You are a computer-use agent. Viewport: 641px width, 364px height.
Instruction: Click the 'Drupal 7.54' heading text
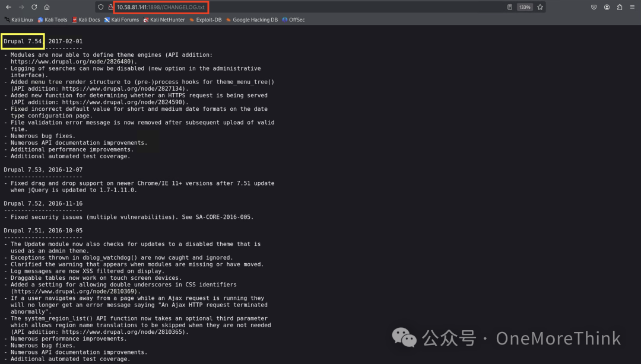coord(23,41)
